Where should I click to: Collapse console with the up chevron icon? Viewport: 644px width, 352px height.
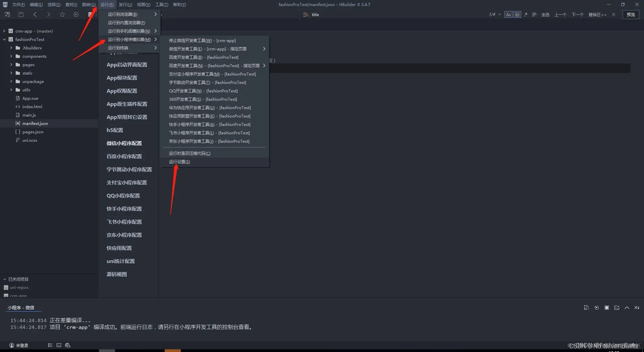[627, 307]
